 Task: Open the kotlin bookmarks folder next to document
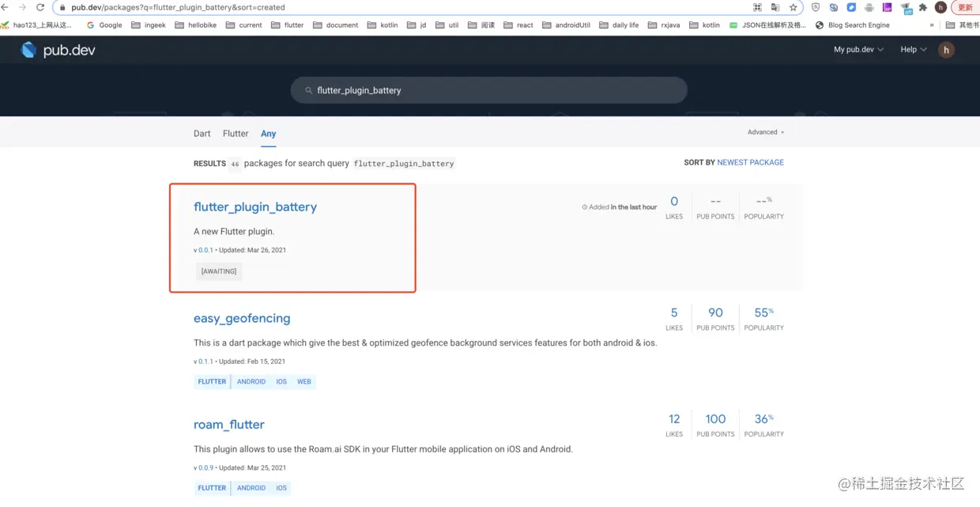(383, 25)
